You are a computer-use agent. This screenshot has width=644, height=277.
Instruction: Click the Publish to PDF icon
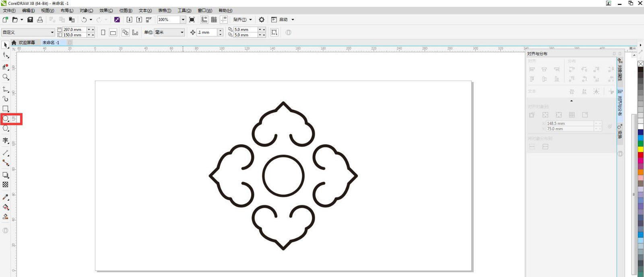pos(149,20)
